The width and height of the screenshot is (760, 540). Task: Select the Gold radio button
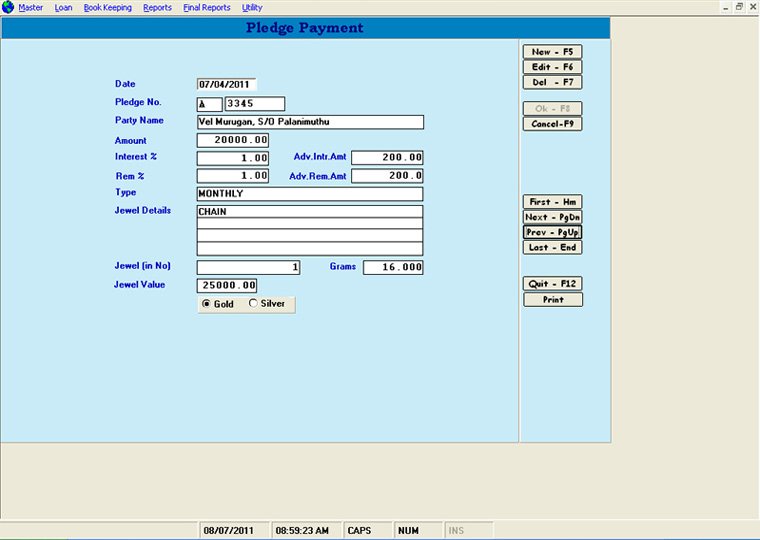click(207, 304)
